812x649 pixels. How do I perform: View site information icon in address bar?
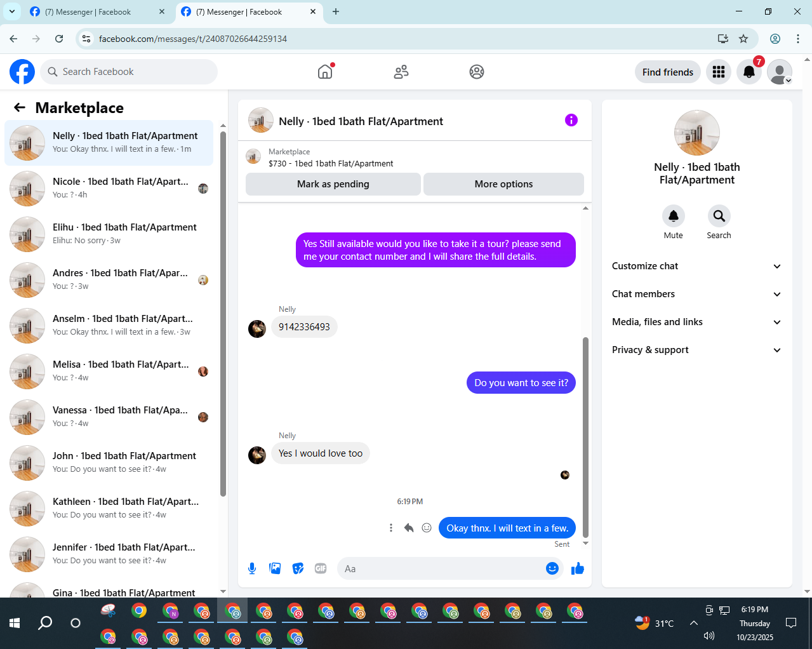tap(86, 39)
